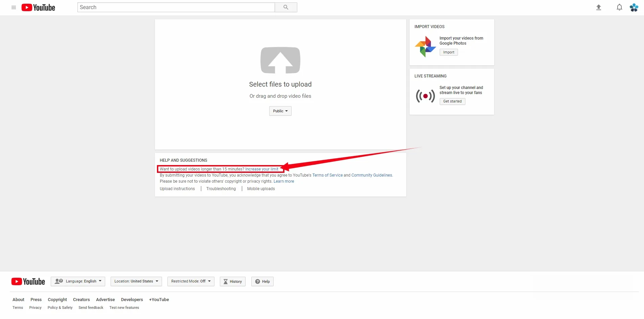Open the Terms of Service link
The width and height of the screenshot is (644, 319).
click(327, 175)
